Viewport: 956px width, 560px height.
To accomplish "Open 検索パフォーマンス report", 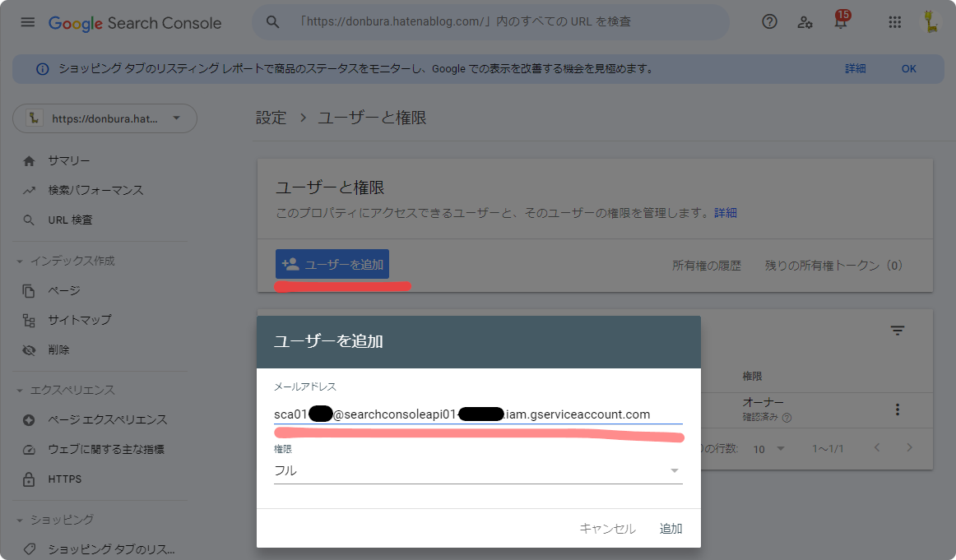I will 95,191.
